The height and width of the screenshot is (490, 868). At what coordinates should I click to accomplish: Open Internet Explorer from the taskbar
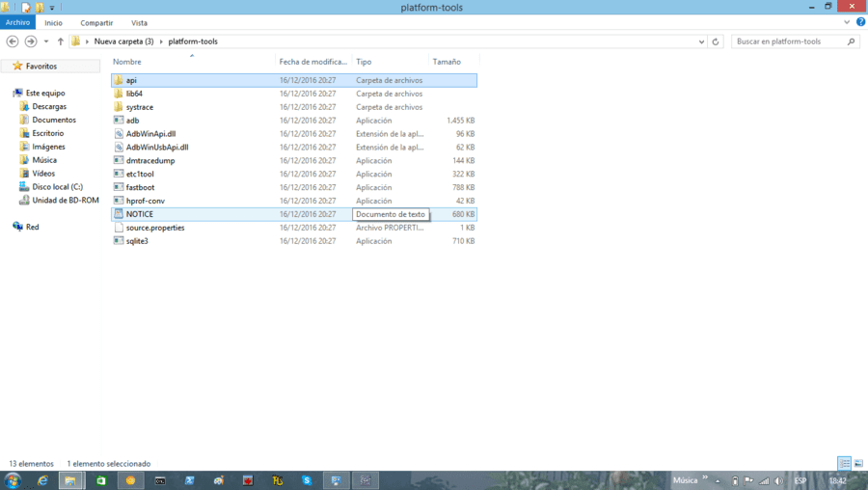[42, 480]
